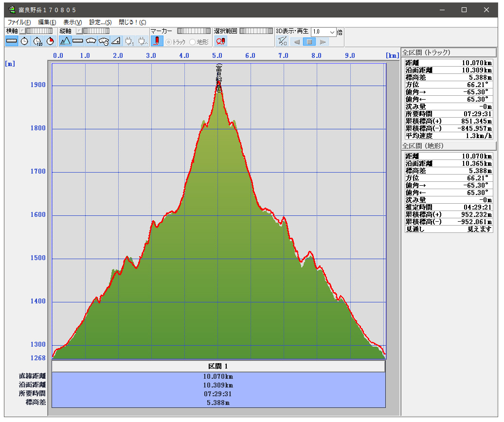Viewport: 504px width, 422px height.
Task: Click the selection range red icon
Action: click(220, 41)
